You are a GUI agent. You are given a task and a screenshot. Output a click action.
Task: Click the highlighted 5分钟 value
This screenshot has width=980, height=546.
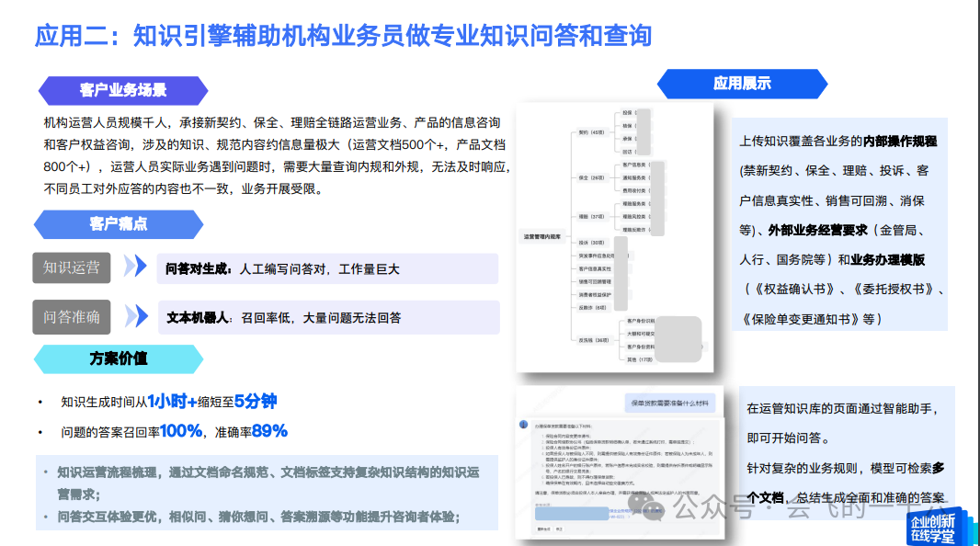pyautogui.click(x=256, y=401)
